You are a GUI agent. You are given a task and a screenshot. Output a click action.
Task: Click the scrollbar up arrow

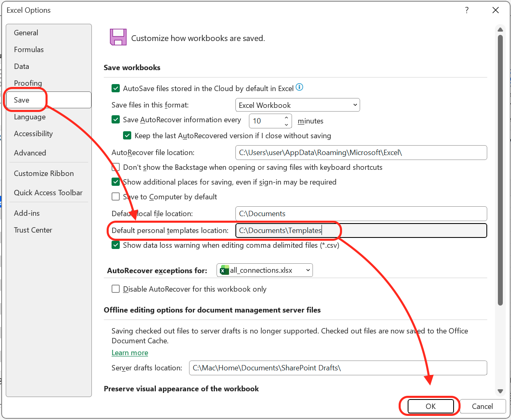coord(500,30)
